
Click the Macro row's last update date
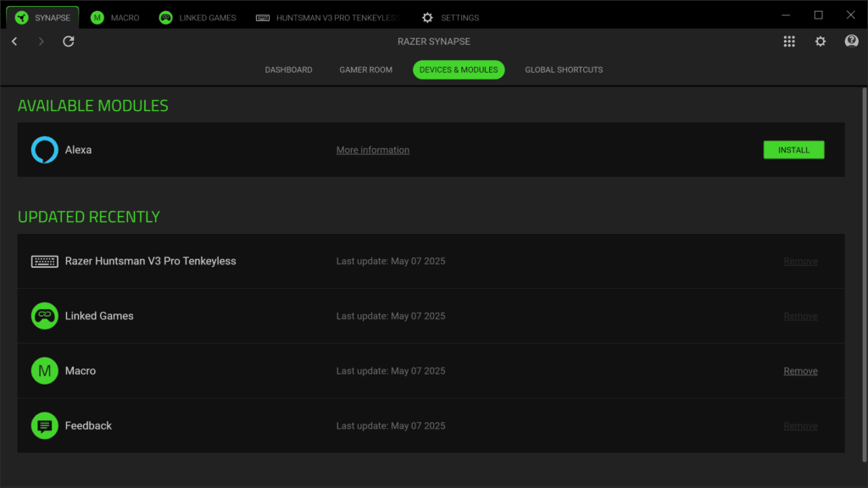tap(391, 371)
